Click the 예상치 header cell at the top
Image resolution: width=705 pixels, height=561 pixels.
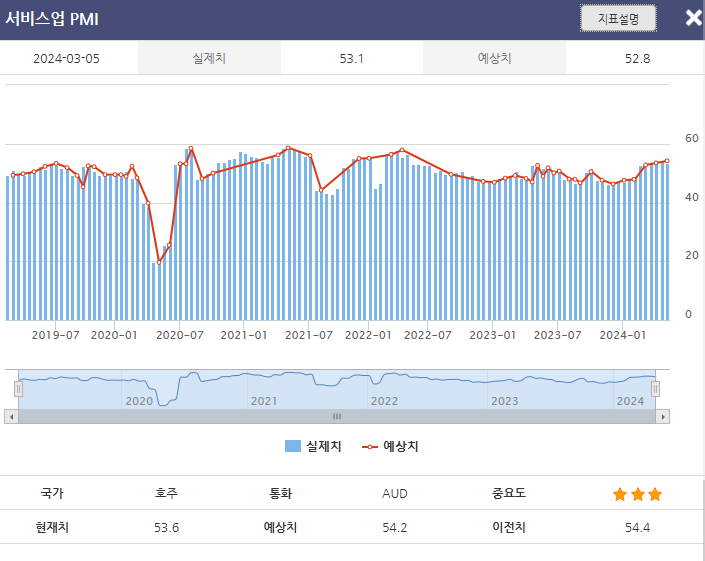coord(494,58)
